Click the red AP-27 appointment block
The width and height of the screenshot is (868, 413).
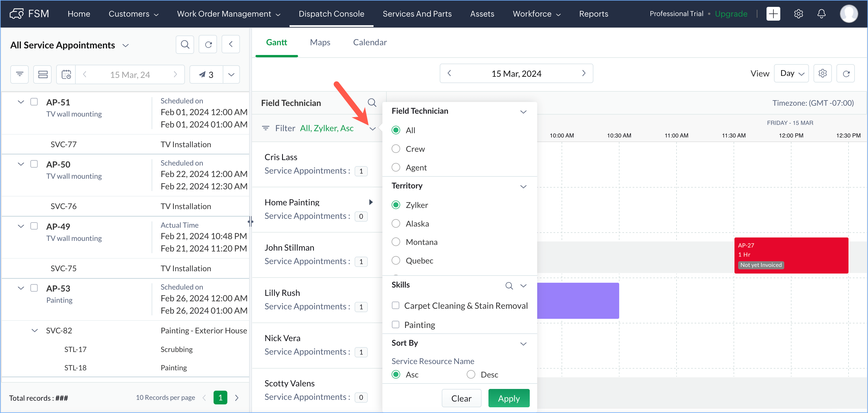point(791,255)
